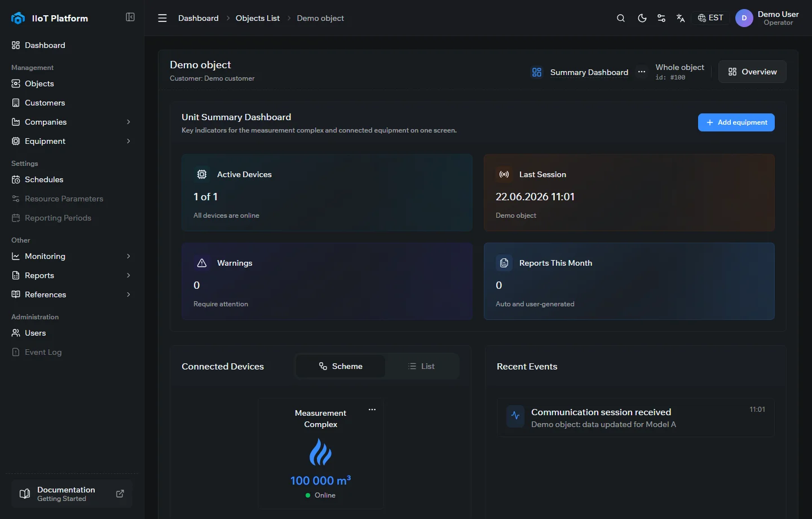Click the Active Devices chip icon

[x=202, y=174]
